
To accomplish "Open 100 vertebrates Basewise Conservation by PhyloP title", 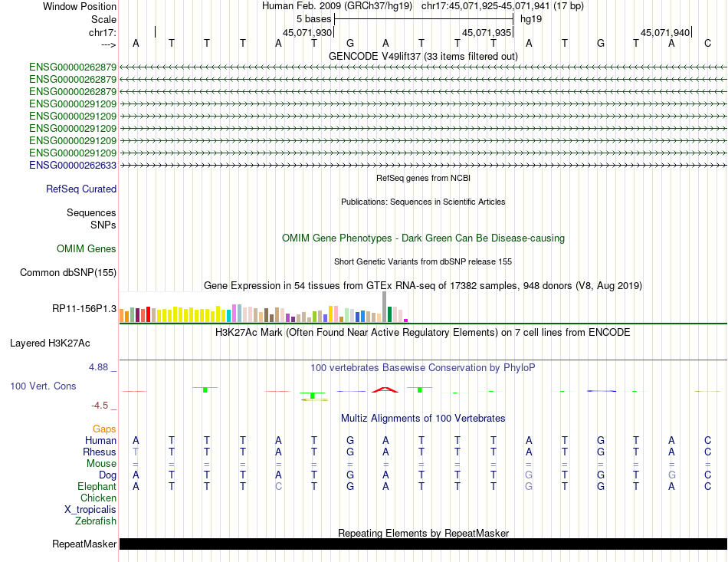I will coord(423,368).
